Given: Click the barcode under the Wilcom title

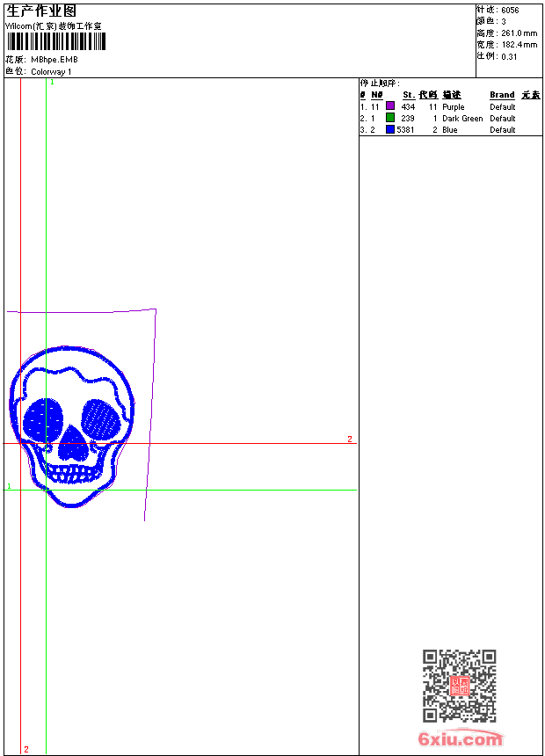Looking at the screenshot, I should pos(56,42).
